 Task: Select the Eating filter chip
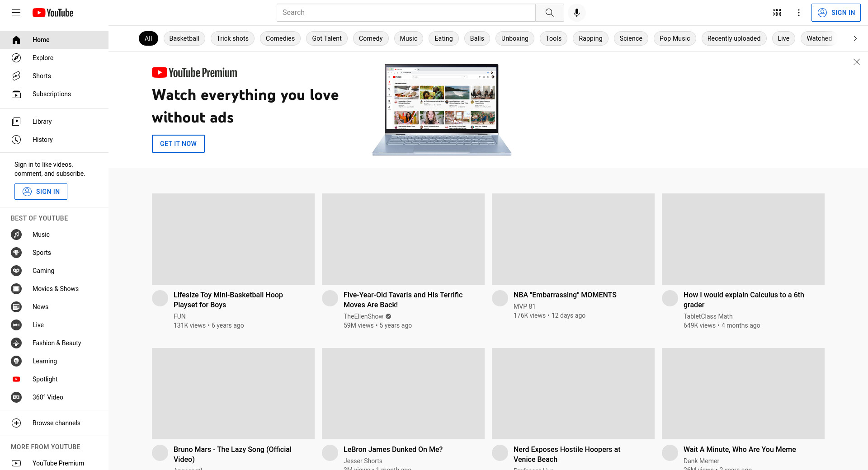(x=443, y=38)
